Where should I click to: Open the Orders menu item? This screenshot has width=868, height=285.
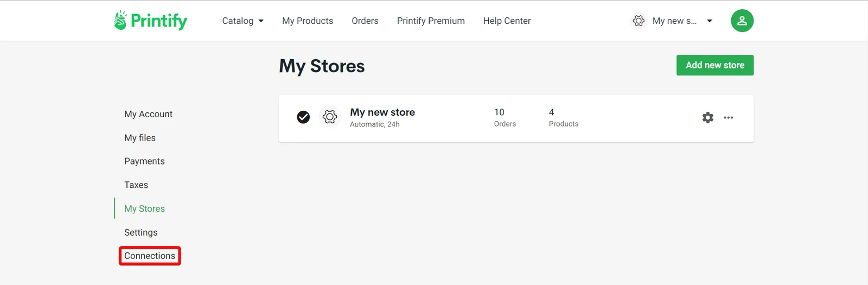point(365,21)
